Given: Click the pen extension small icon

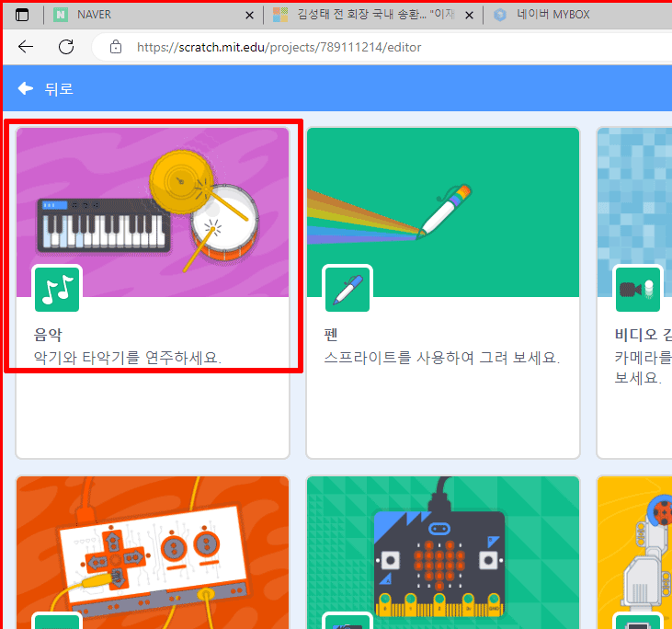Looking at the screenshot, I should point(347,289).
